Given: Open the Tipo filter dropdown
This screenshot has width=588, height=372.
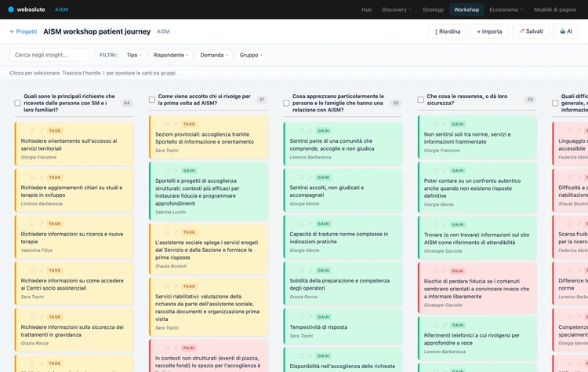Looking at the screenshot, I should [x=134, y=55].
